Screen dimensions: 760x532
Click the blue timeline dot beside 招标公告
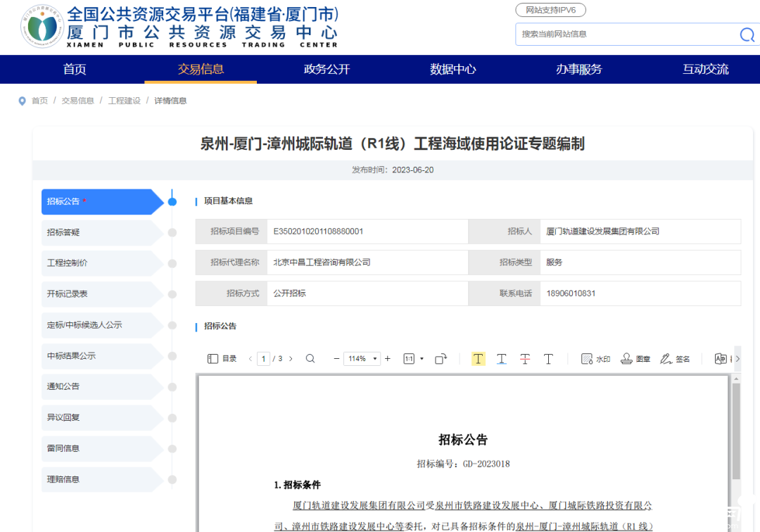tap(172, 201)
